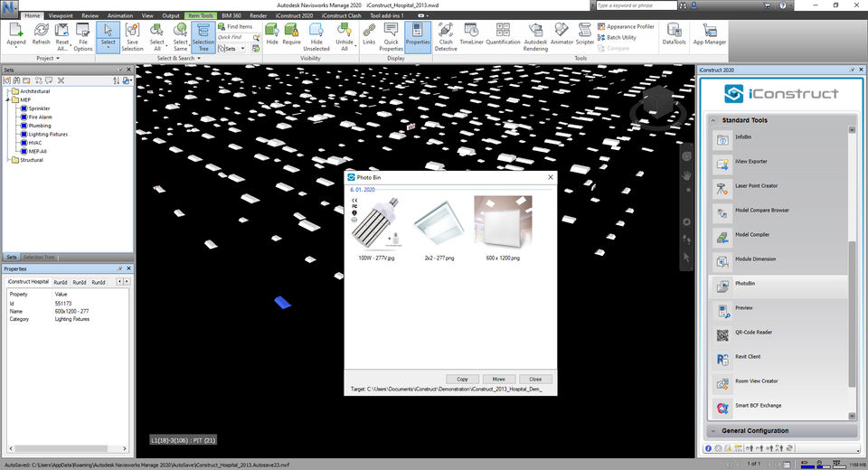Image resolution: width=868 pixels, height=470 pixels.
Task: Switch to the Viewpoint ribbon tab
Action: coord(61,15)
